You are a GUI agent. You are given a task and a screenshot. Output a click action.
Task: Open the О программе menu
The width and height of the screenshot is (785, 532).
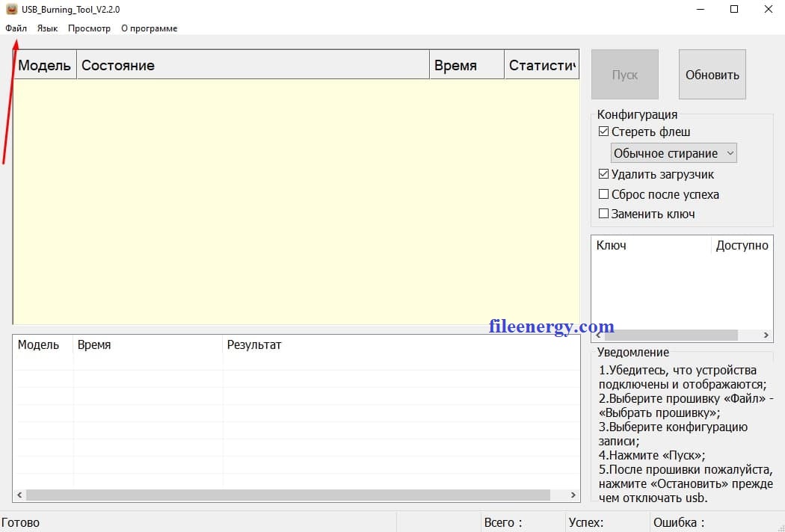point(150,28)
